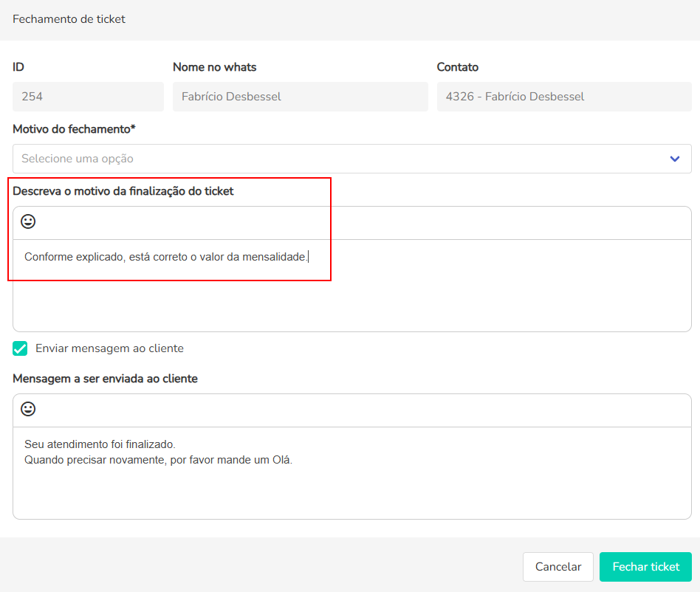This screenshot has width=700, height=592.
Task: Click the 'Nome no whats' label
Action: click(x=214, y=67)
